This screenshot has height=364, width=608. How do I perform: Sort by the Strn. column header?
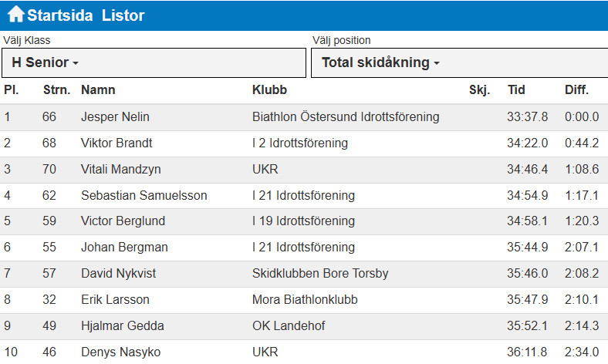[x=56, y=90]
